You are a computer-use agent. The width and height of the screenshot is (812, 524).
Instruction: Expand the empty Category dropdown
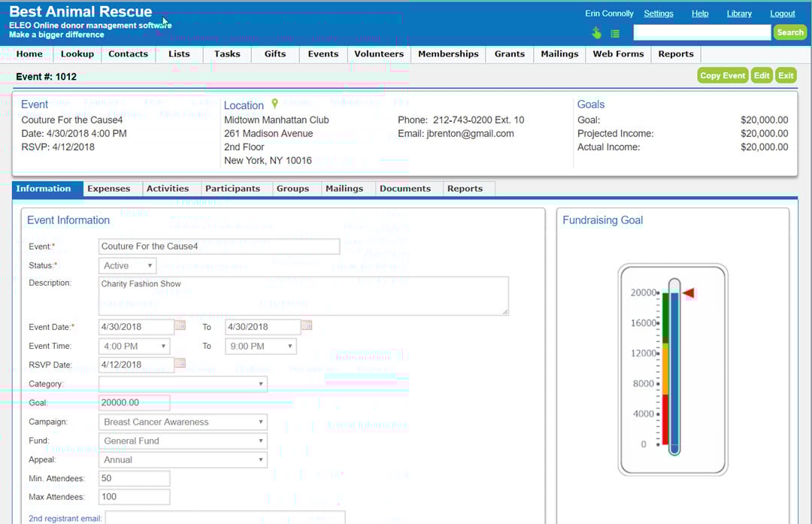pyautogui.click(x=183, y=384)
